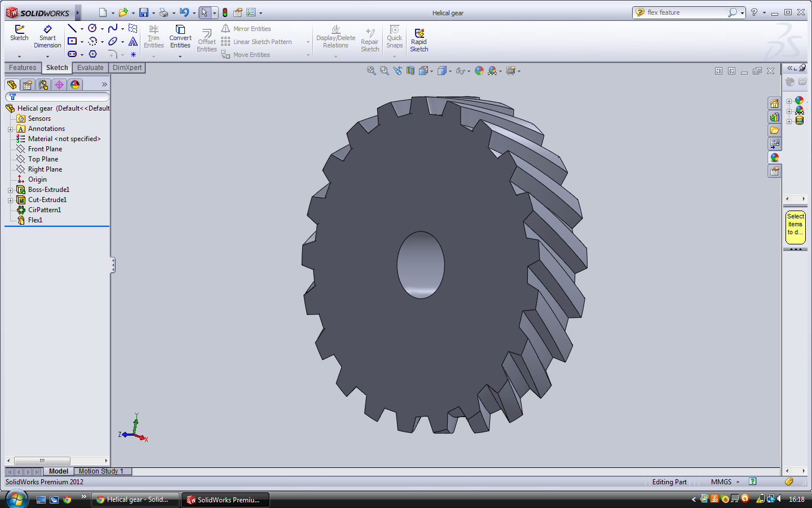Viewport: 812px width, 508px height.
Task: Choose the Point sketch tool
Action: pos(133,54)
